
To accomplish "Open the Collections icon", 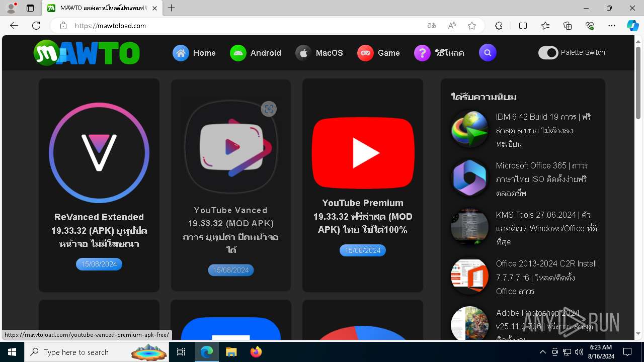I will [568, 26].
